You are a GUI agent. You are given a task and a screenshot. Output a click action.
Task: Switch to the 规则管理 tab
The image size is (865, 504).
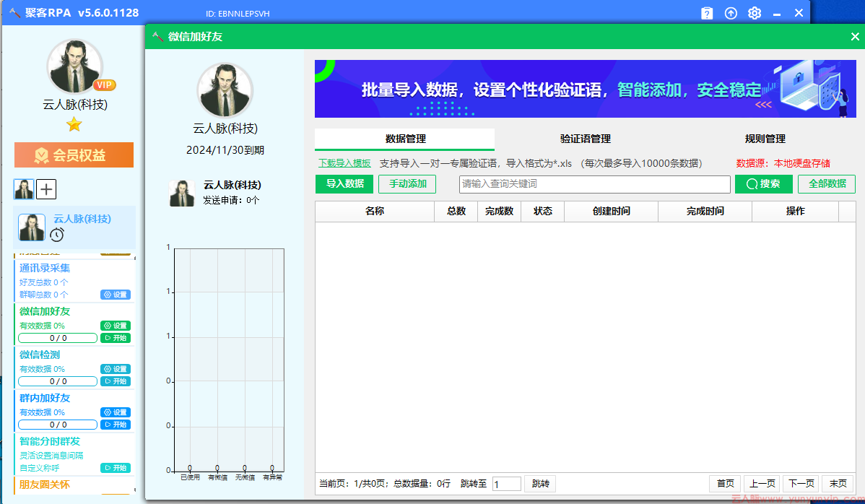(x=765, y=139)
